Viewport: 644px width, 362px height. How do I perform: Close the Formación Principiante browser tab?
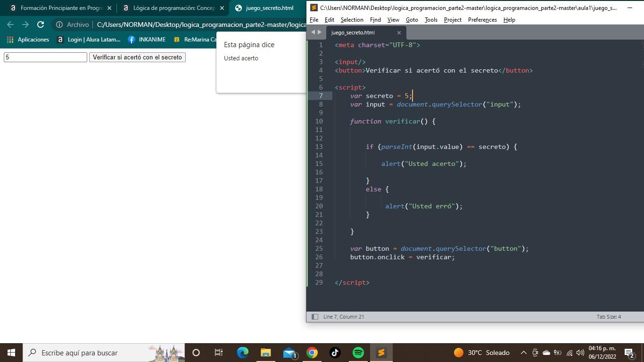pos(109,8)
